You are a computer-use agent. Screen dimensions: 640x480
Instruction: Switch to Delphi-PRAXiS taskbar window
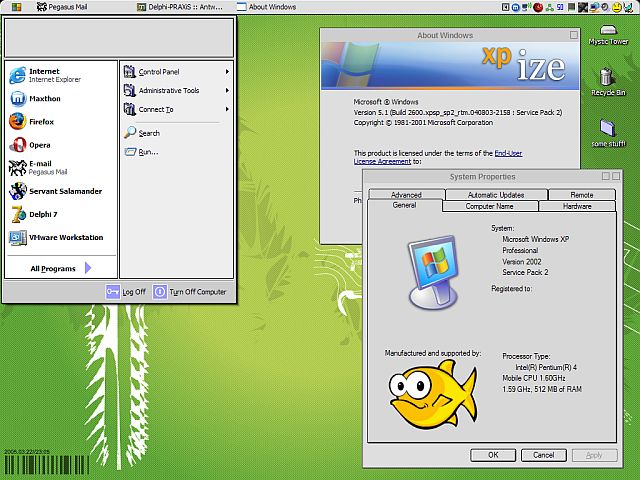[180, 7]
